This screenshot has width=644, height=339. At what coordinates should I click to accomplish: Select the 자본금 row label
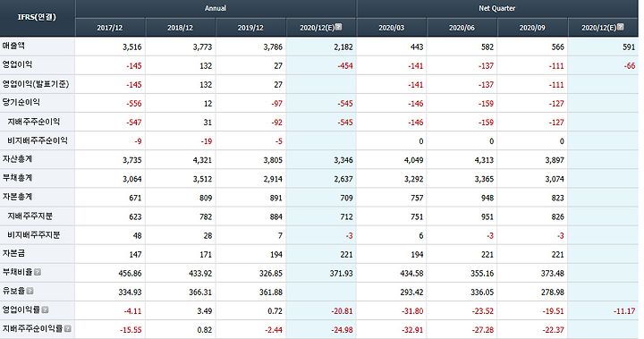tap(13, 253)
